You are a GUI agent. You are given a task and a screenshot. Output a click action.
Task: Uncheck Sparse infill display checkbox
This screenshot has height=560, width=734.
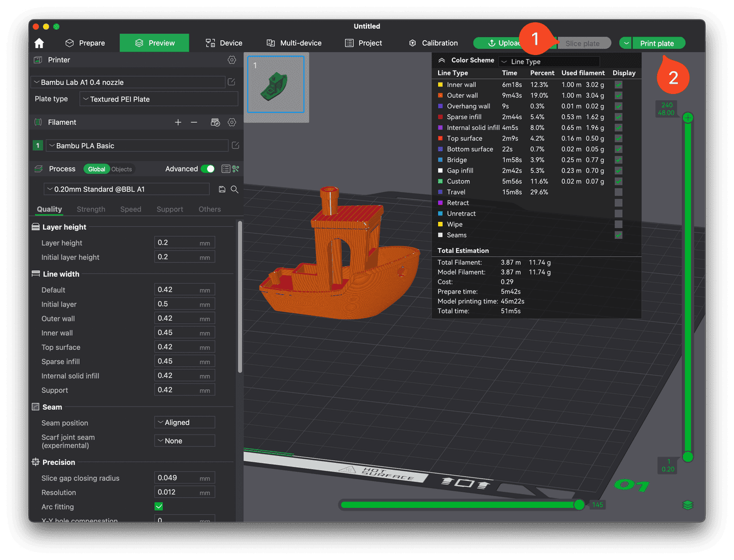coord(619,117)
